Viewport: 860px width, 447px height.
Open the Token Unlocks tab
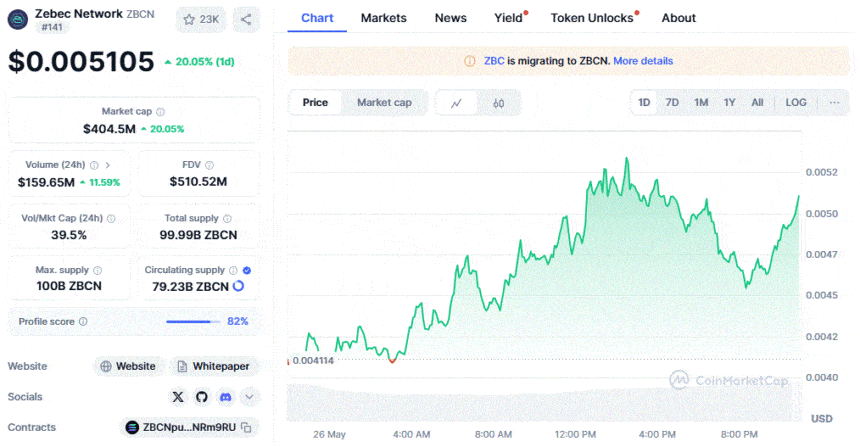click(x=592, y=18)
